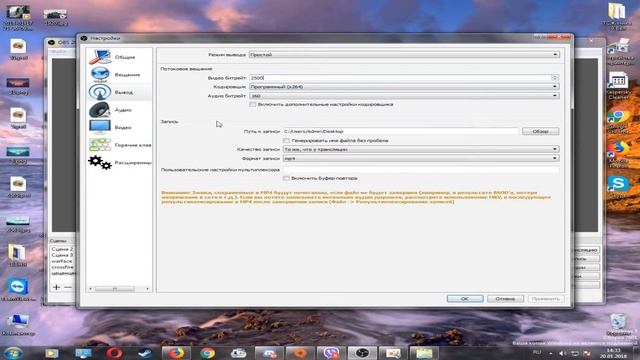640x360 pixels.
Task: Open the Расширенные (Advanced) settings section
Action: click(x=119, y=162)
